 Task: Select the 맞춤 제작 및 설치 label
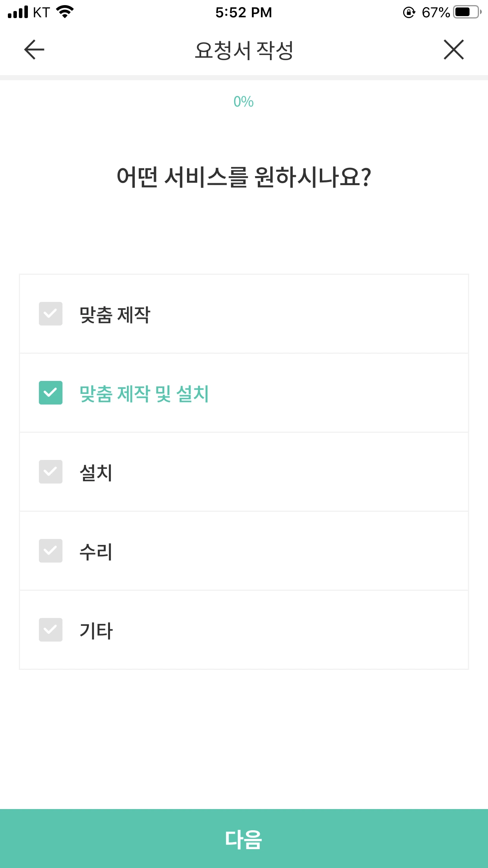click(144, 394)
